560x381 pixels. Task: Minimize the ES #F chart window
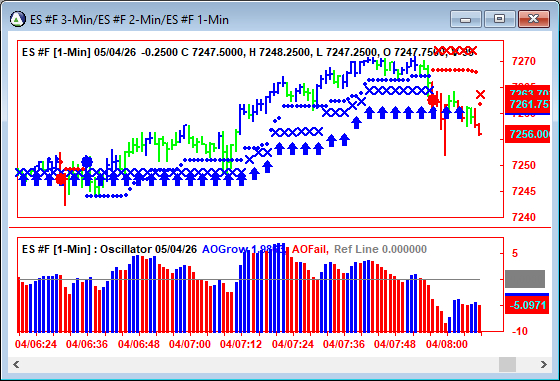point(466,19)
